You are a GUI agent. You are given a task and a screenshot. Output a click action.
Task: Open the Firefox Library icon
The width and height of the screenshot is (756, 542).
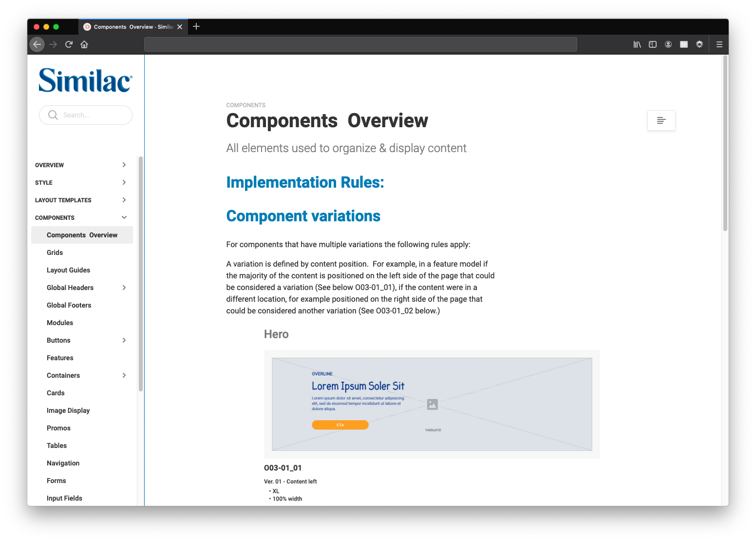click(637, 44)
